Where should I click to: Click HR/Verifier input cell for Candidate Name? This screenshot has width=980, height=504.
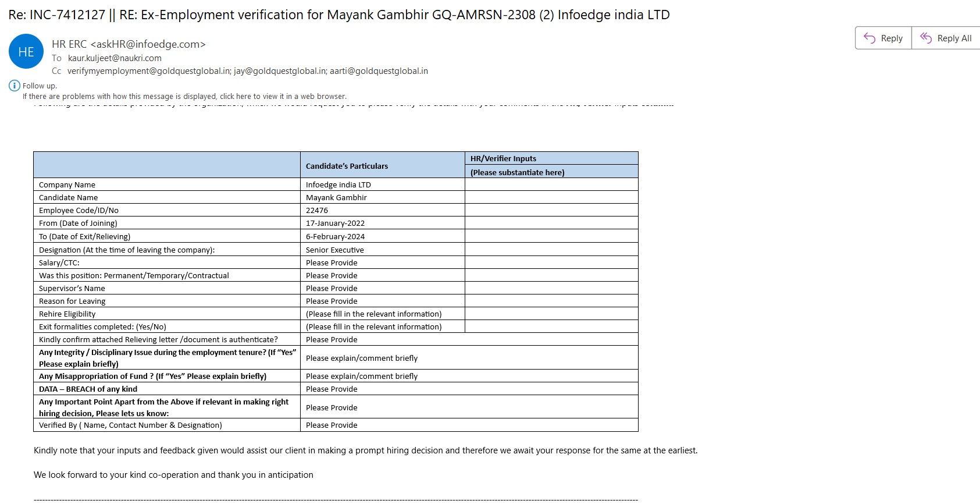point(551,197)
